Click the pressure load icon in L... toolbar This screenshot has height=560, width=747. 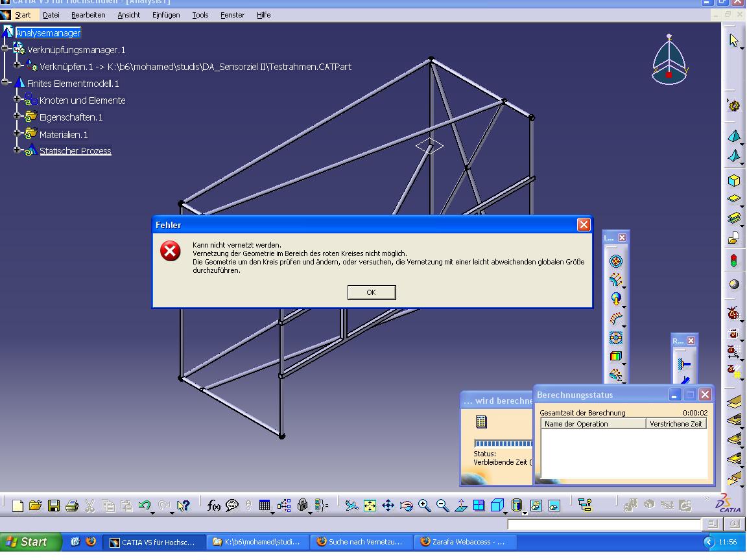coord(615,261)
